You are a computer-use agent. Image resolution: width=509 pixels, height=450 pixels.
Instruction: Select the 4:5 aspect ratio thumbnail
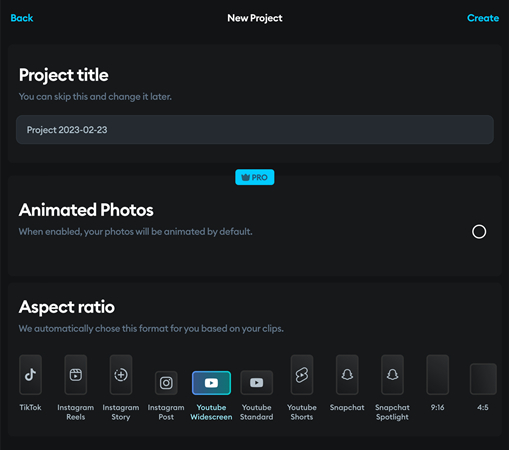pos(483,379)
